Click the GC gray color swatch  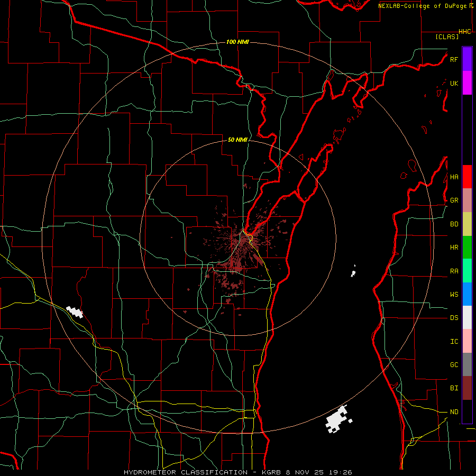pyautogui.click(x=467, y=364)
